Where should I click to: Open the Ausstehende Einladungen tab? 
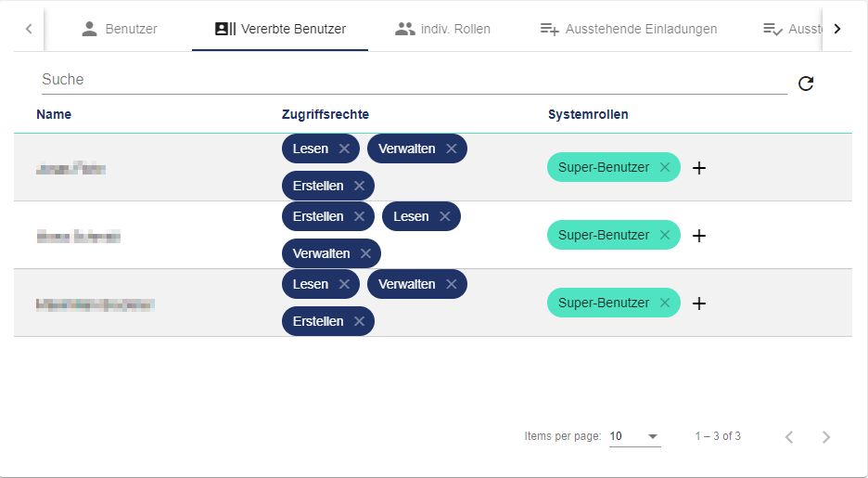point(629,29)
